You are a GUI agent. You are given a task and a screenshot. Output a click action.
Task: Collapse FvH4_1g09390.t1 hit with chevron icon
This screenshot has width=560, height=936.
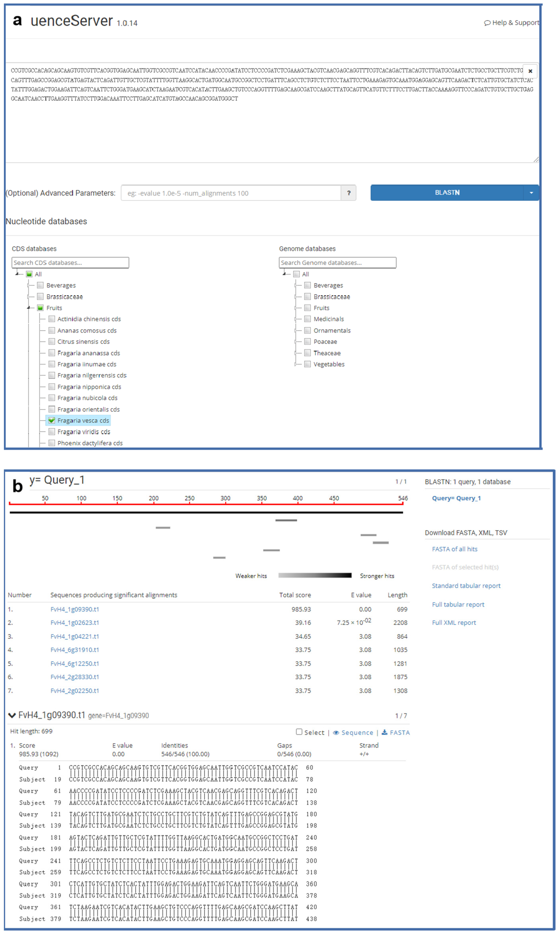pyautogui.click(x=12, y=715)
